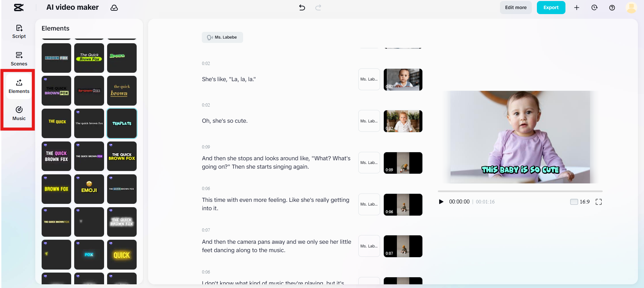Open the baby clip thumbnail for "La, la, la"

click(403, 79)
